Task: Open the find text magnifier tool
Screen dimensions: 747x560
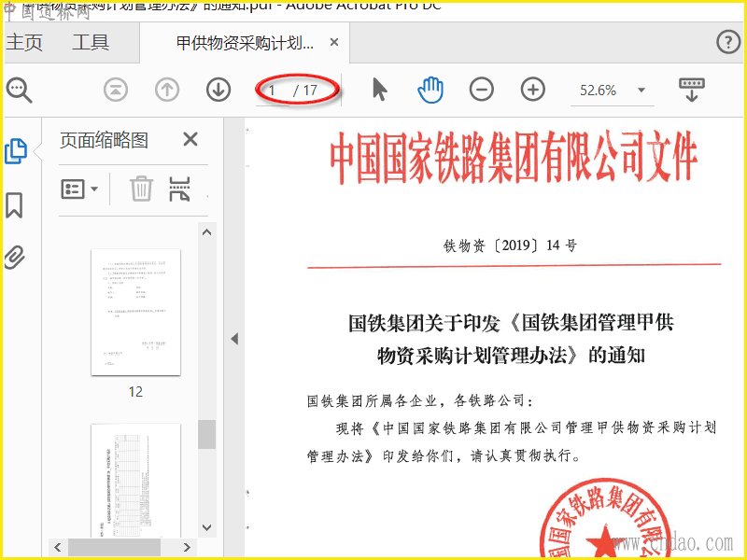Action: click(x=19, y=90)
